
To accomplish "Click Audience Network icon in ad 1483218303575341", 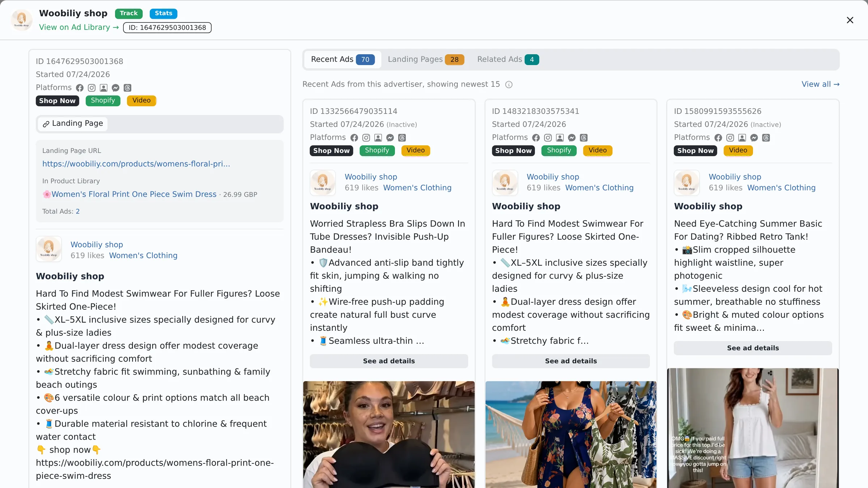I will 560,138.
